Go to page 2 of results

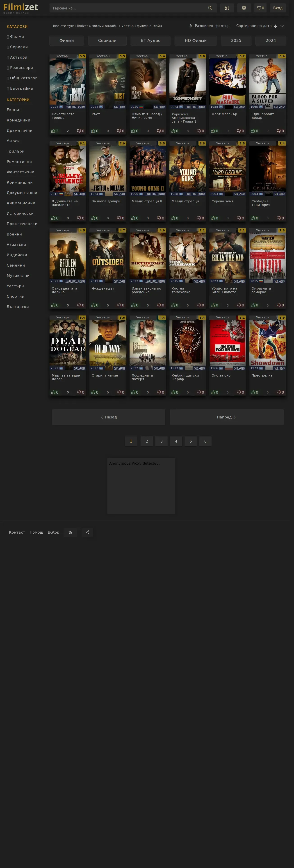click(146, 441)
